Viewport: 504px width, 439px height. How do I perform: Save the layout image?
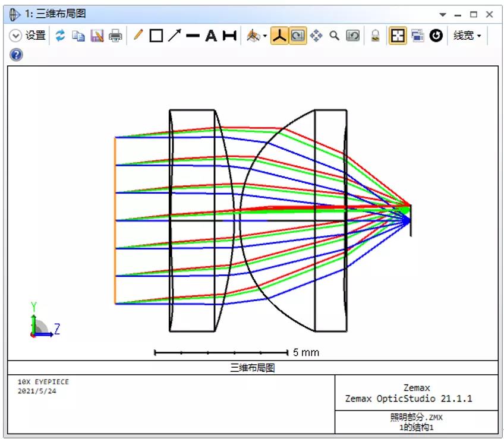(97, 36)
